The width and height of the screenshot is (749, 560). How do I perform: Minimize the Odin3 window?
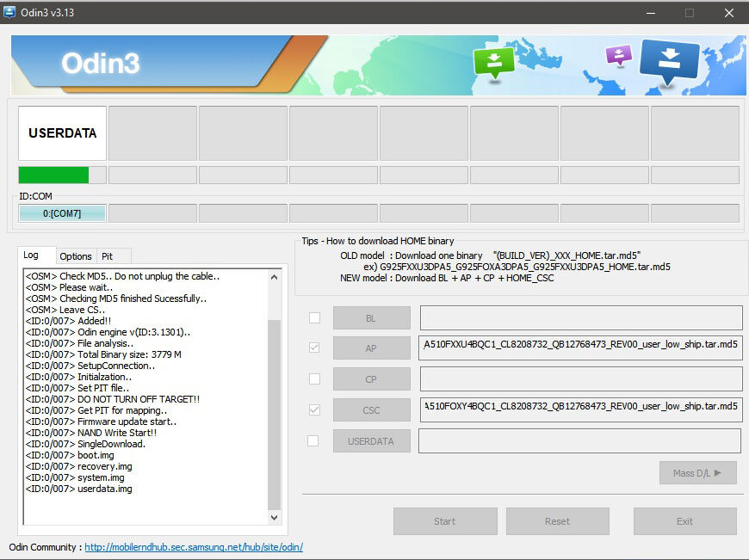pyautogui.click(x=651, y=13)
